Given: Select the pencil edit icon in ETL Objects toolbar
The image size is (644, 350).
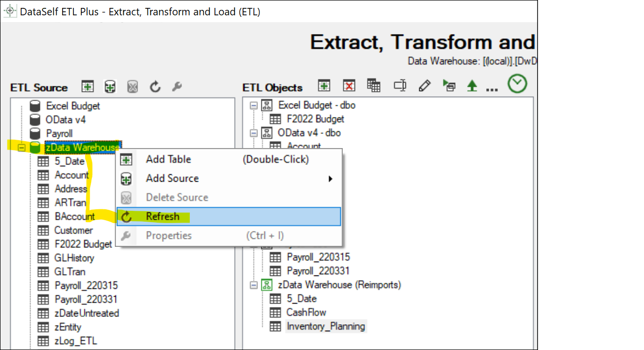Looking at the screenshot, I should (424, 85).
